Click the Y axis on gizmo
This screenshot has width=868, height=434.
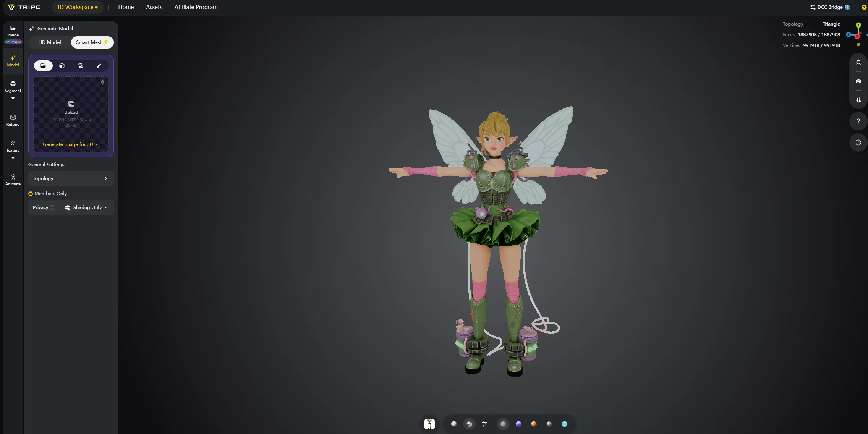(x=858, y=25)
